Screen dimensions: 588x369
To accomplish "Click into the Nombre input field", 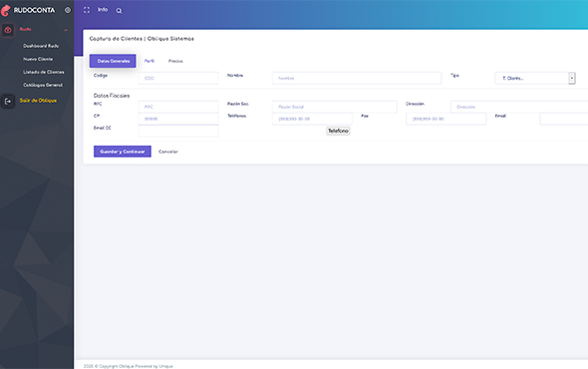I will tap(357, 78).
